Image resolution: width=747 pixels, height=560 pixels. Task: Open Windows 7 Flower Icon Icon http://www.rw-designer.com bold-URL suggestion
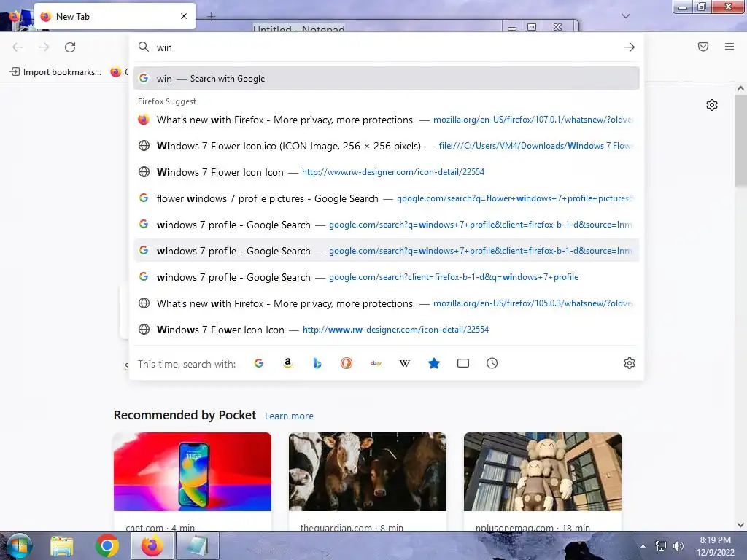(x=387, y=330)
